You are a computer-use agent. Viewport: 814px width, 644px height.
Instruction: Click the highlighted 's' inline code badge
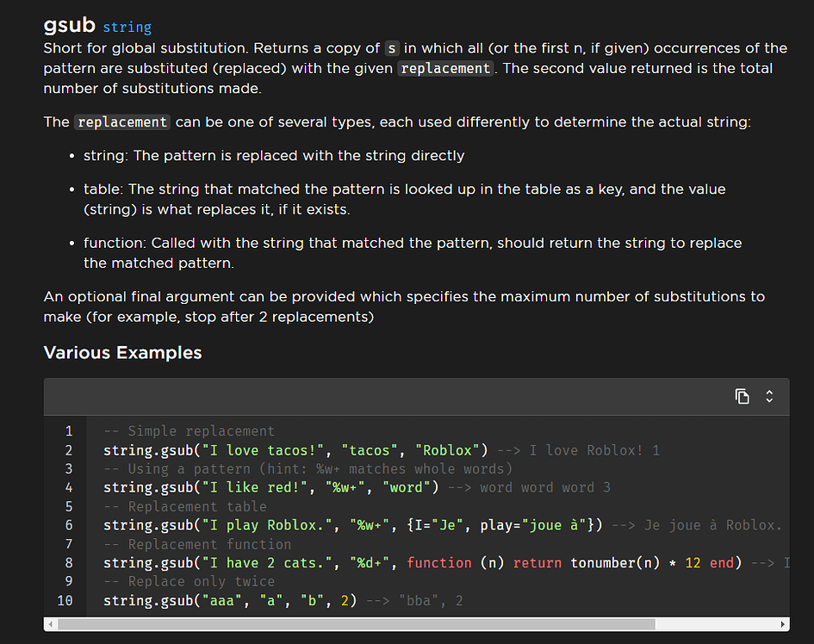[x=392, y=48]
